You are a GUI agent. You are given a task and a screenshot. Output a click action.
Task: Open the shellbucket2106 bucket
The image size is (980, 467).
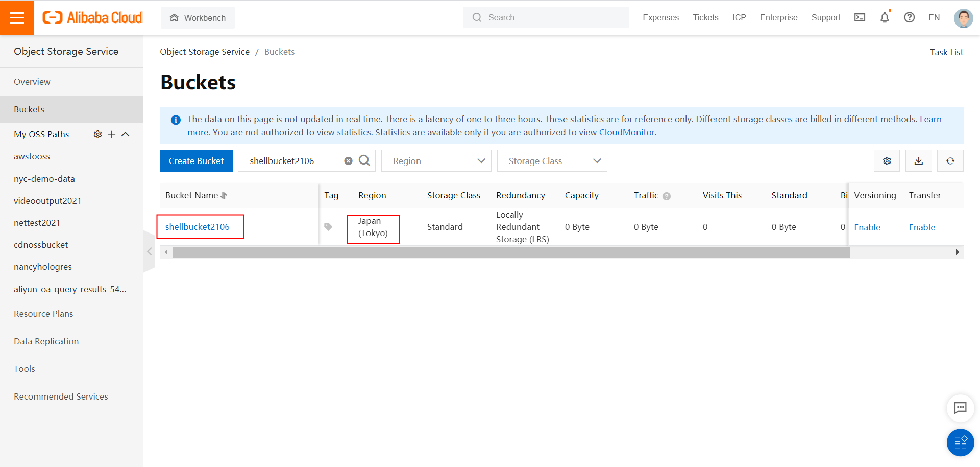tap(198, 227)
